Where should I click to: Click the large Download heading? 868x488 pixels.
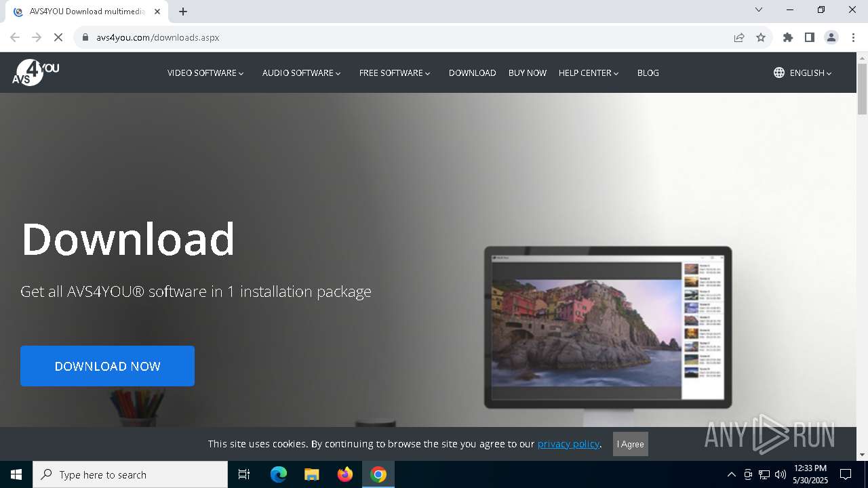point(128,239)
